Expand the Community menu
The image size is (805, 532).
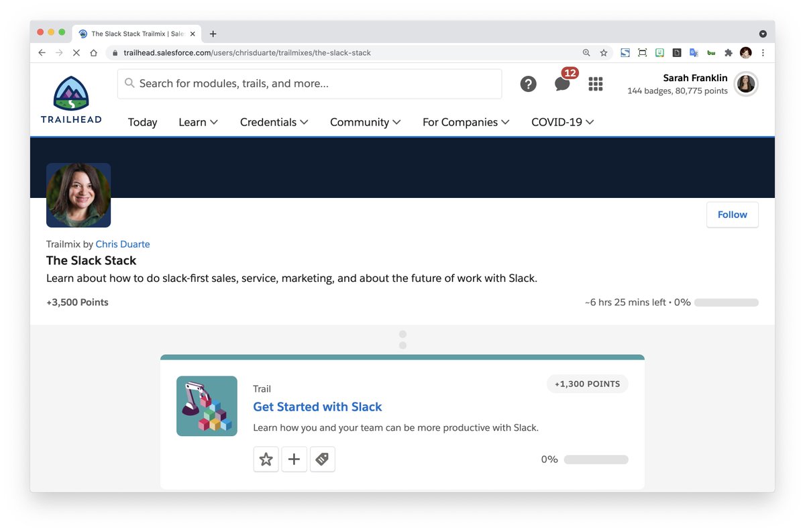click(366, 122)
